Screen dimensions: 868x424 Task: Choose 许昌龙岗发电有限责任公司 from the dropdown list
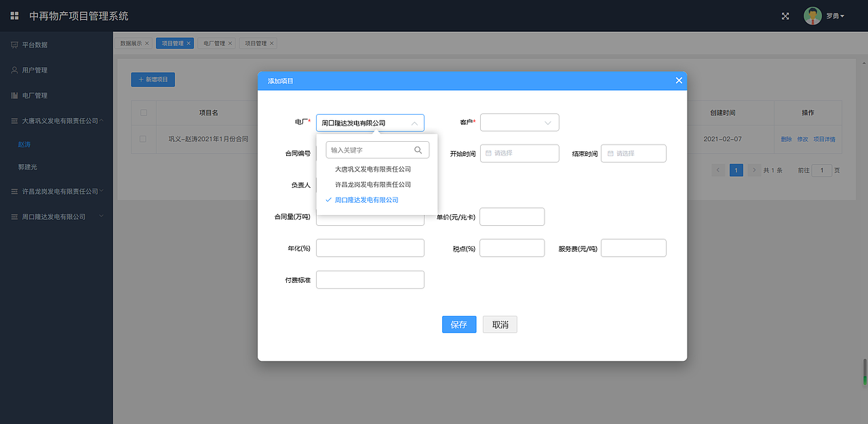[x=373, y=185]
